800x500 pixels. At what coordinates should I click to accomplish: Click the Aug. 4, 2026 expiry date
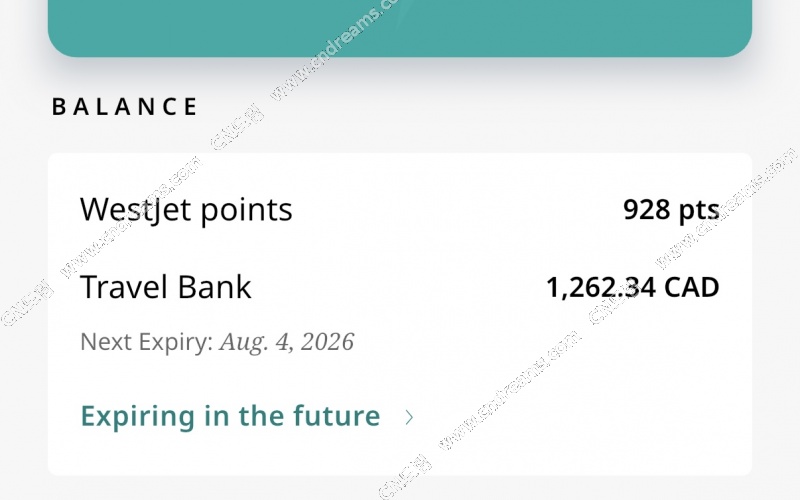(286, 342)
